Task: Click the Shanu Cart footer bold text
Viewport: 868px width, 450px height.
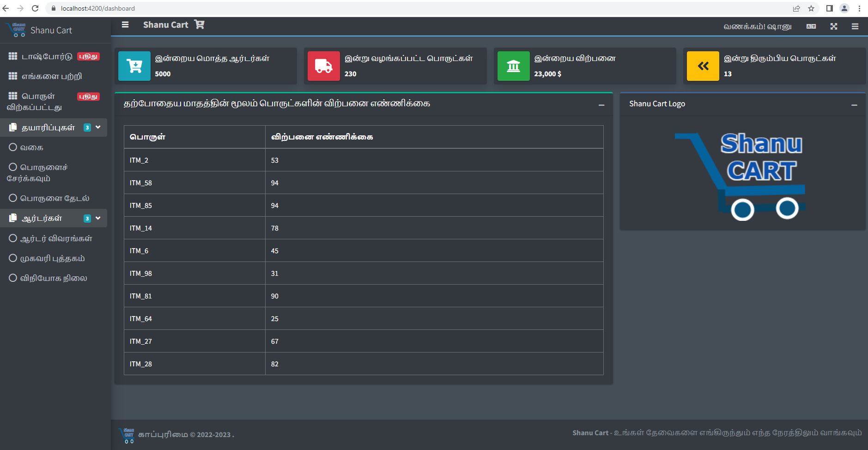Action: [590, 433]
